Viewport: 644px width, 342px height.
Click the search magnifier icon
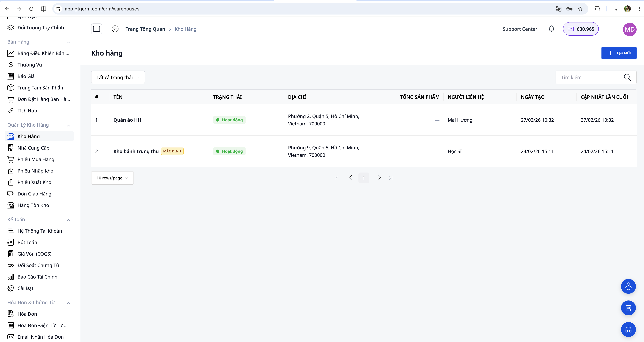[x=627, y=77]
